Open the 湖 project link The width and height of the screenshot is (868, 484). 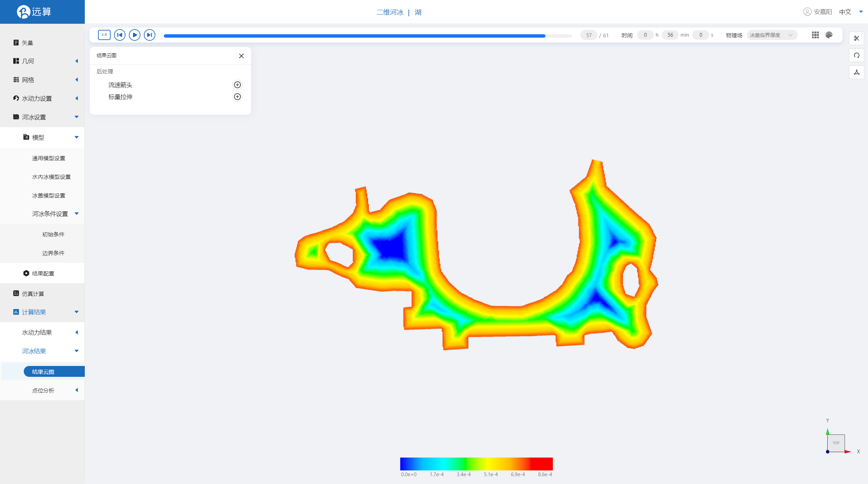(418, 13)
